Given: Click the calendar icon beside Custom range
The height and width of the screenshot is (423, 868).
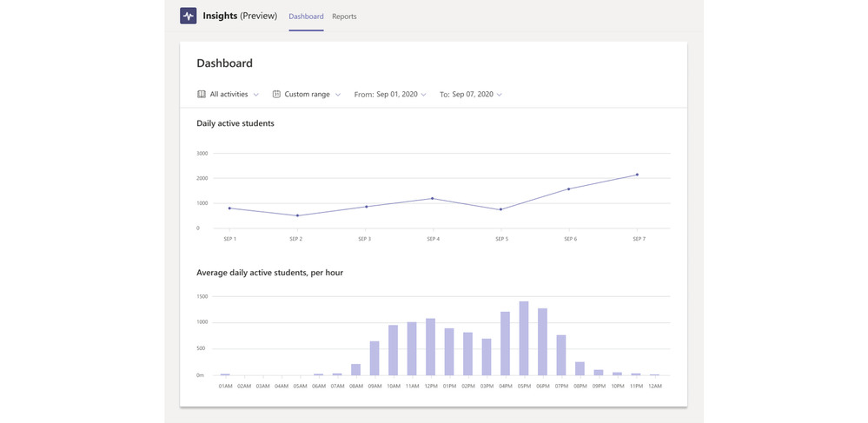Looking at the screenshot, I should click(276, 94).
